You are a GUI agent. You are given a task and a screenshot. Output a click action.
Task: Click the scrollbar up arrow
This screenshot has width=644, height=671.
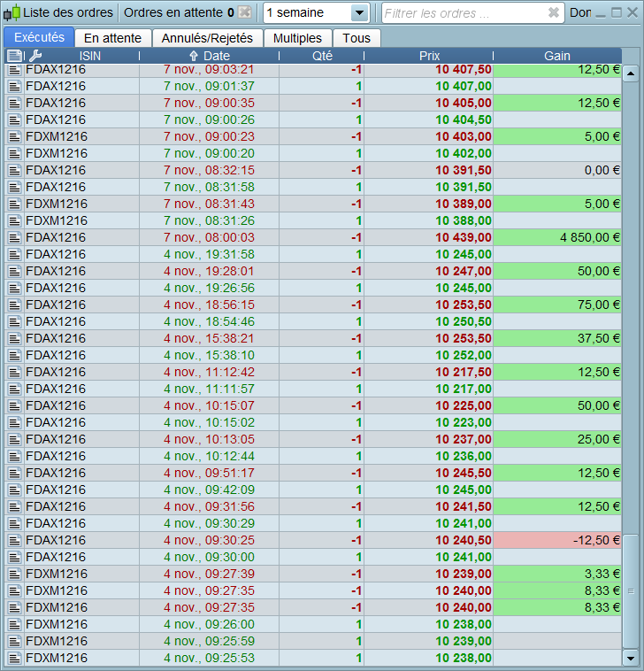coord(631,73)
